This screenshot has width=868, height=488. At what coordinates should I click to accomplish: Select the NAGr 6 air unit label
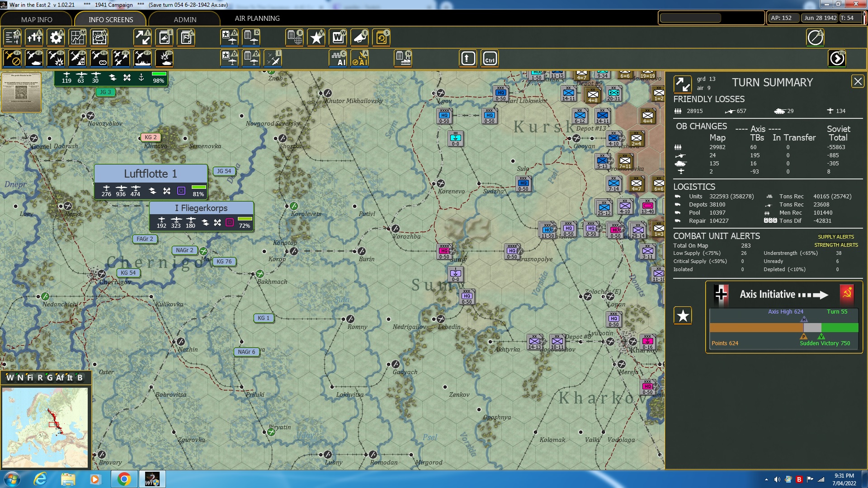pyautogui.click(x=247, y=352)
